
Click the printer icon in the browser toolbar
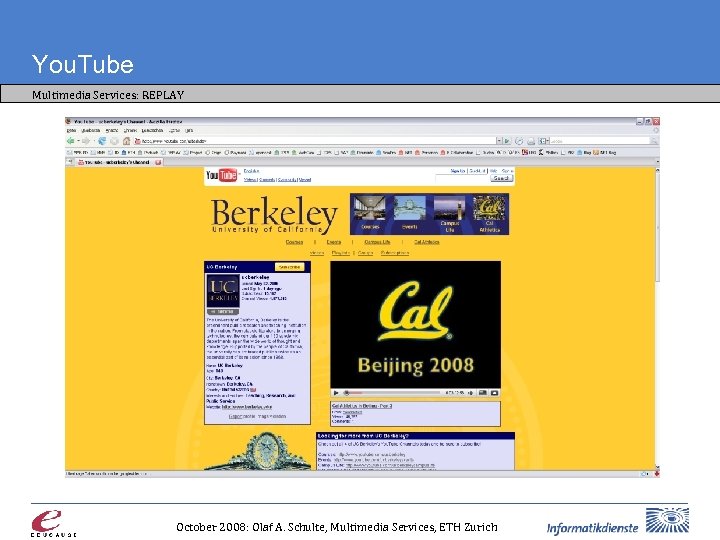pyautogui.click(x=531, y=141)
